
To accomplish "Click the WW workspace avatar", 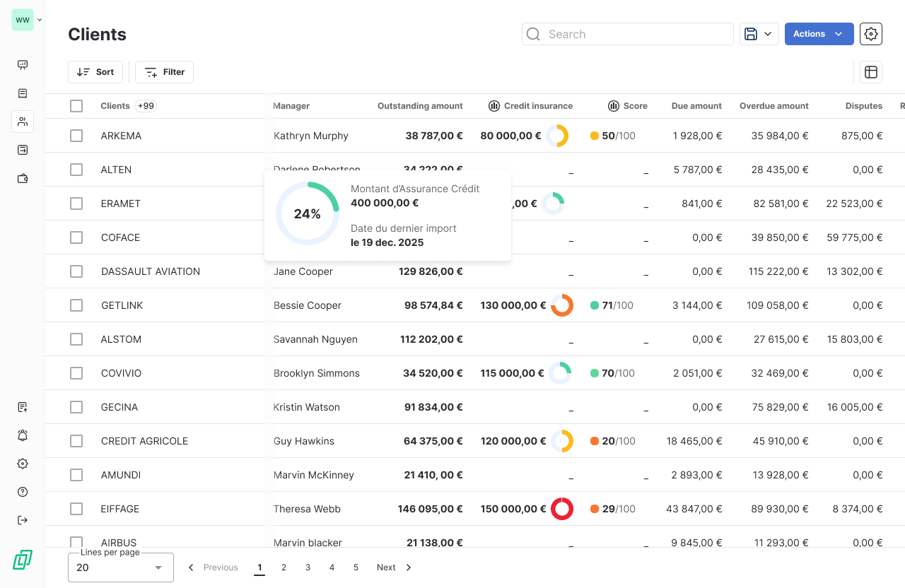I will tap(23, 20).
